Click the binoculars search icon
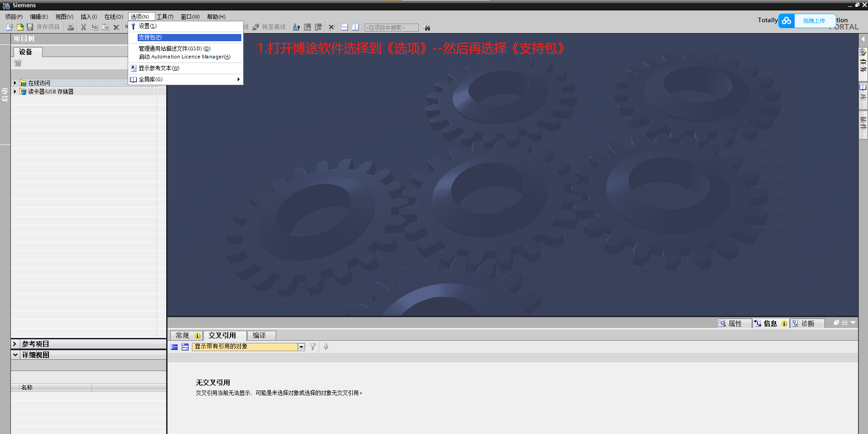Image resolution: width=868 pixels, height=434 pixels. pos(427,27)
